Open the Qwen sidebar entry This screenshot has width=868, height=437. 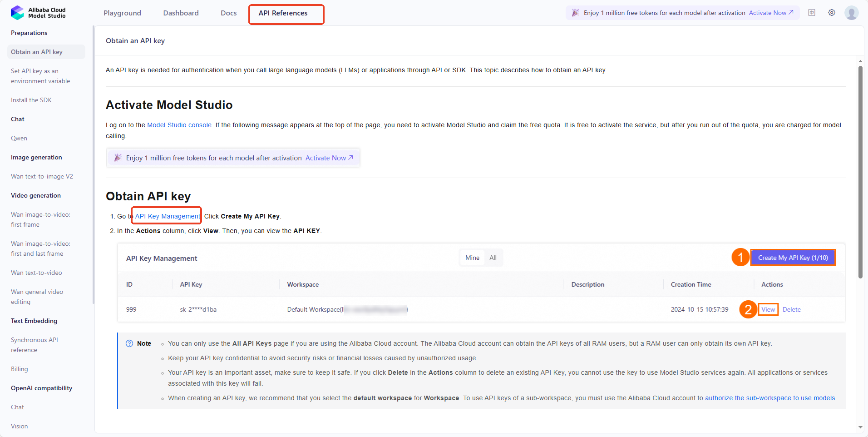point(19,138)
